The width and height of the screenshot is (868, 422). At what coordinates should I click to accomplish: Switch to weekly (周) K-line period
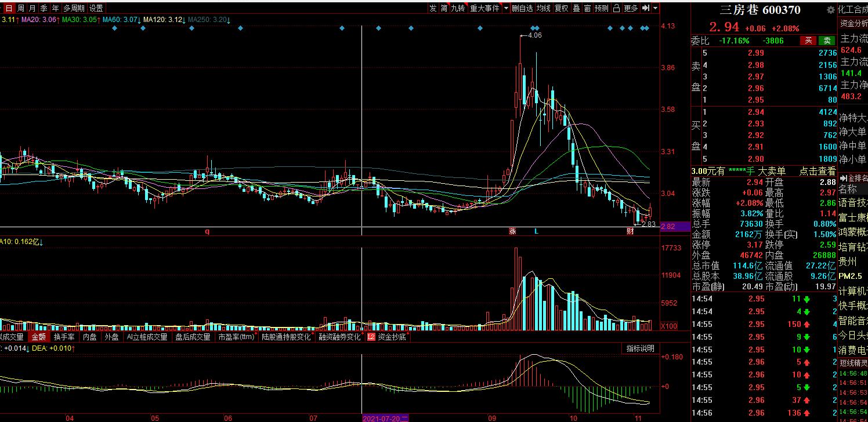coord(20,8)
